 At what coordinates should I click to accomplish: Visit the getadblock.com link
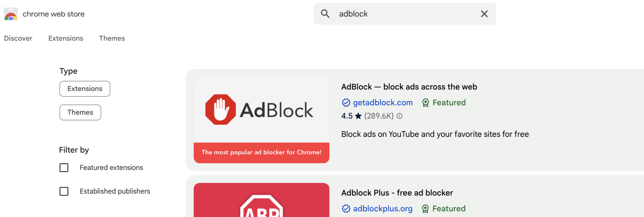tap(383, 102)
